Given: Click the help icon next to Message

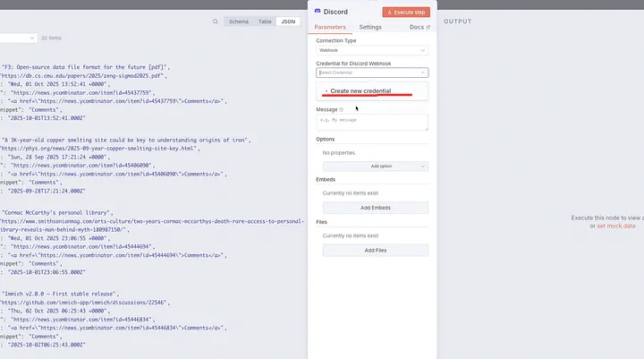Looking at the screenshot, I should click(x=342, y=109).
